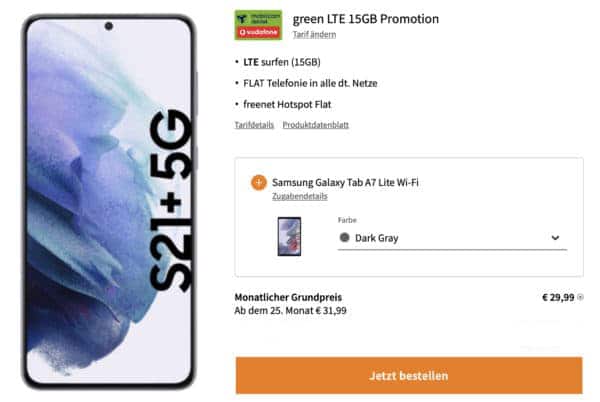
Task: Open the Tarif ändern link
Action: (x=314, y=35)
